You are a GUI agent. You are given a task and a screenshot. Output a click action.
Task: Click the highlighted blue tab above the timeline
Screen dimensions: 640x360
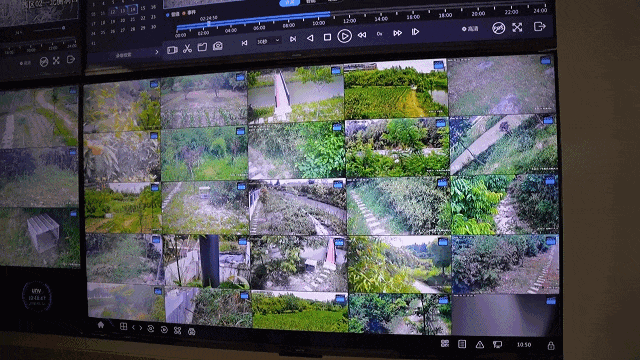tap(289, 2)
